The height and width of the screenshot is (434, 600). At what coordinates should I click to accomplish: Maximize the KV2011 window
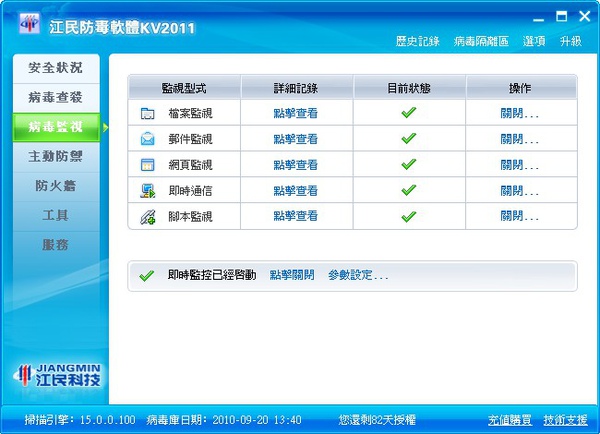click(x=561, y=16)
